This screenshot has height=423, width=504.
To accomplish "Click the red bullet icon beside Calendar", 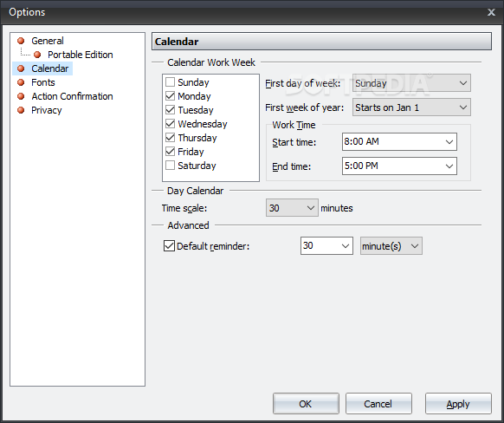I will [21, 68].
